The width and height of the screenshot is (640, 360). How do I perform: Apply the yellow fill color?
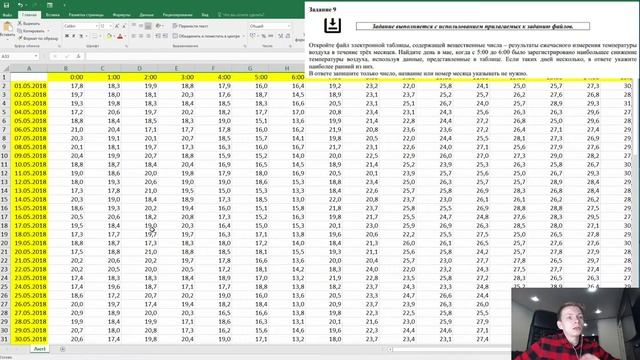(x=109, y=36)
